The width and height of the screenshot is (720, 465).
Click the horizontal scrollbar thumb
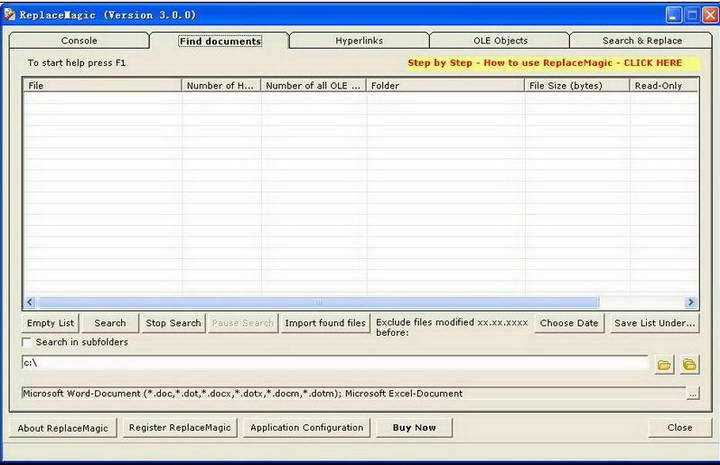[x=319, y=302]
